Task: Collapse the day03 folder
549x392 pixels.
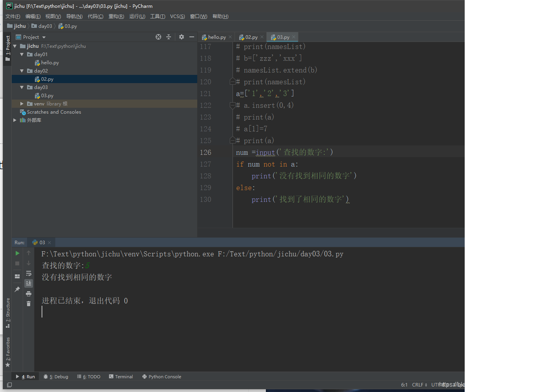Action: (x=22, y=87)
